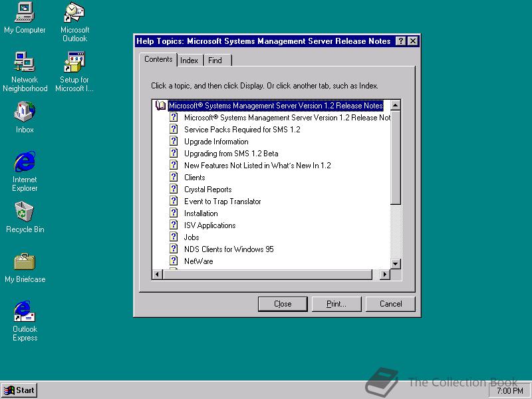532x399 pixels.
Task: Click the horizontal scrollbar right arrow
Action: click(x=385, y=274)
